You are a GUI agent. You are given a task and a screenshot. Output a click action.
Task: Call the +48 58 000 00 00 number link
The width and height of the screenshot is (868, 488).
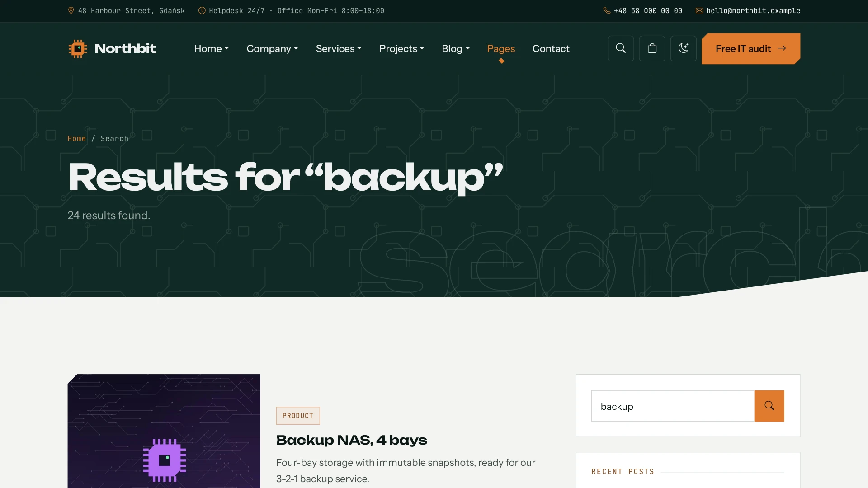[x=648, y=10]
